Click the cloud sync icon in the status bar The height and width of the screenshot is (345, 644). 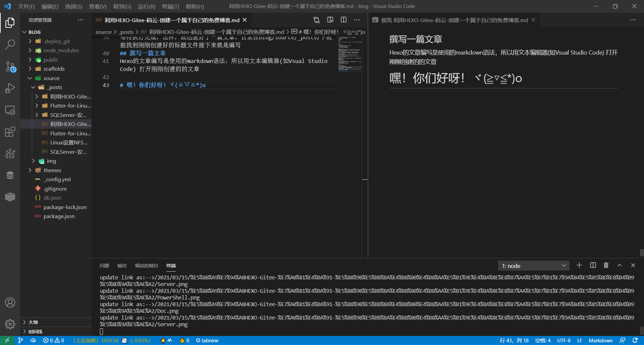(x=33, y=340)
